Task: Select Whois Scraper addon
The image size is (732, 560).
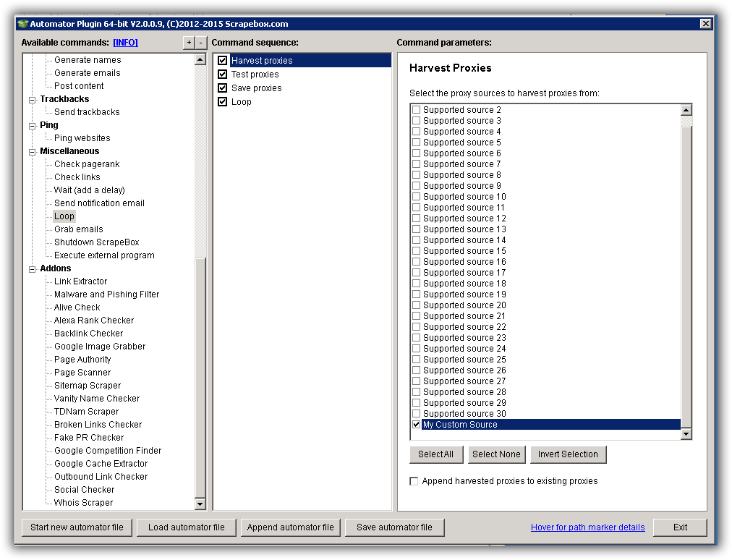Action: [x=84, y=503]
